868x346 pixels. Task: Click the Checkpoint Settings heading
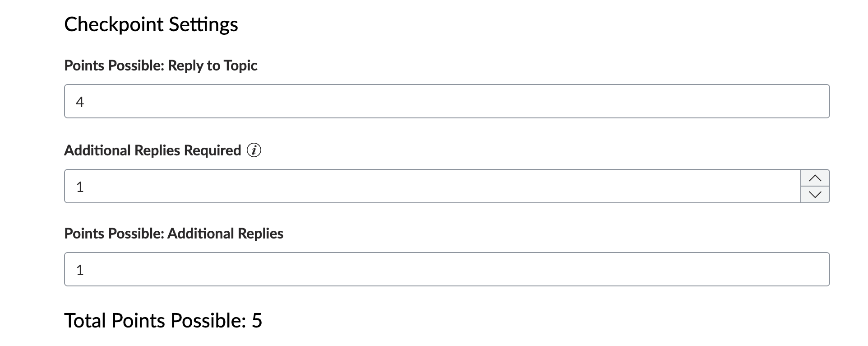click(x=151, y=24)
